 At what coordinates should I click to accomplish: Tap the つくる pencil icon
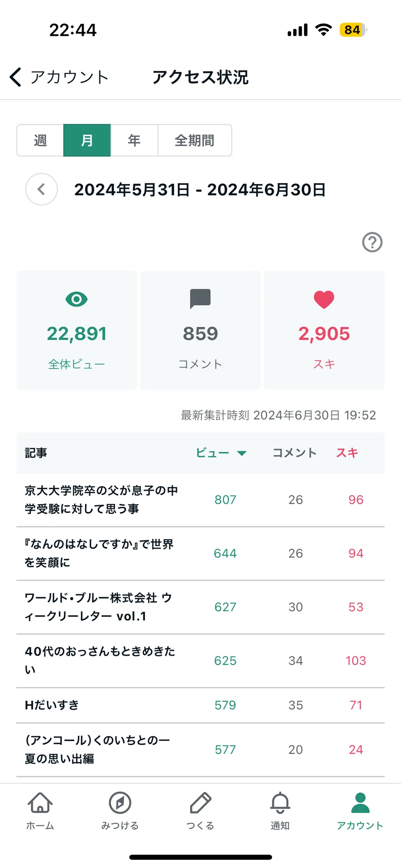tap(200, 803)
